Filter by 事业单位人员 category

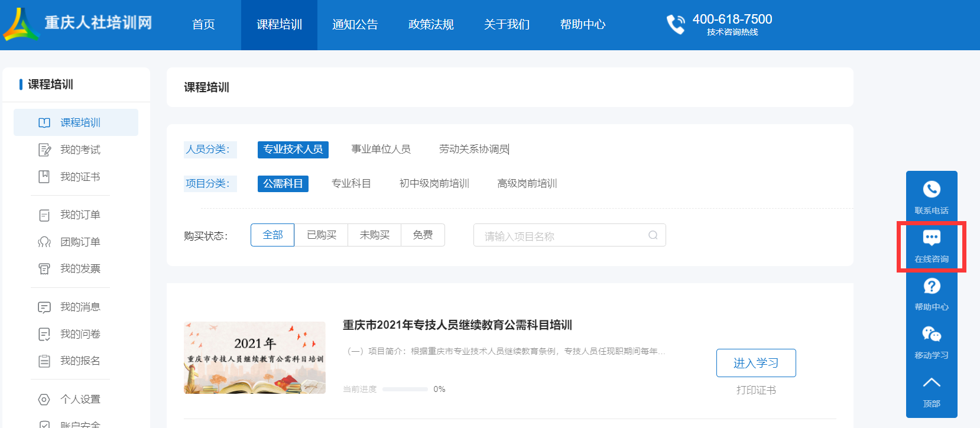click(x=381, y=150)
